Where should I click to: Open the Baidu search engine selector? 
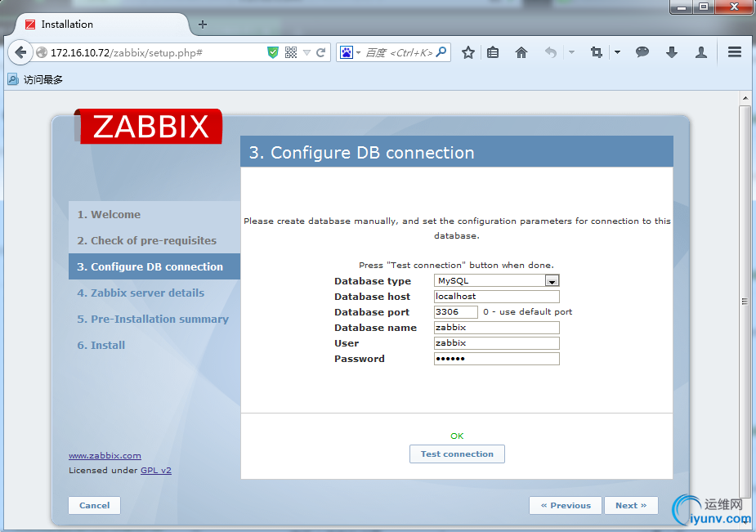tap(350, 52)
